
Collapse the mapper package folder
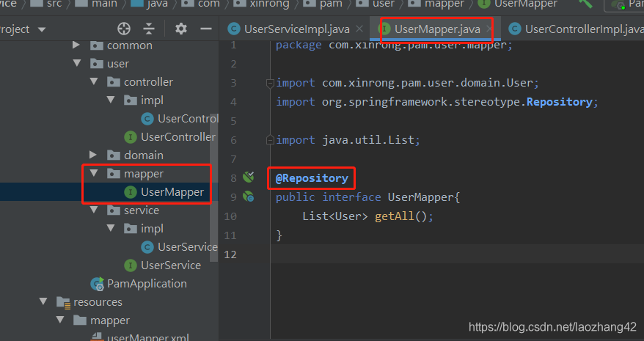[94, 173]
